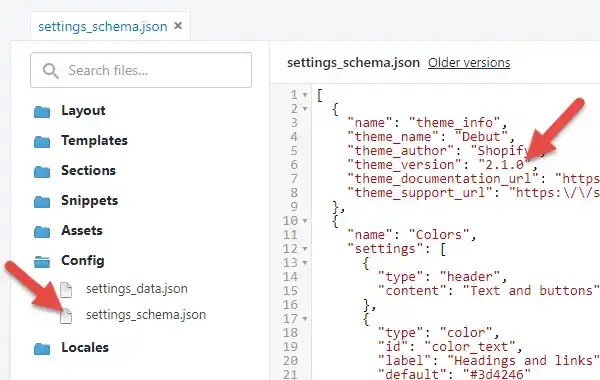
Task: Expand the Templates folder label
Action: [x=95, y=140]
